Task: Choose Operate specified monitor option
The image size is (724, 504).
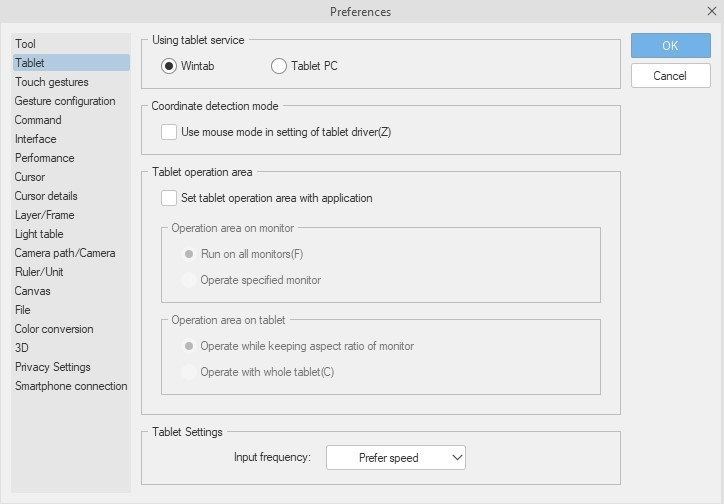Action: [x=189, y=280]
